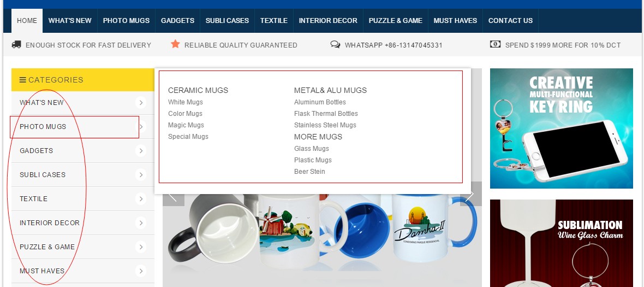Image resolution: width=644 pixels, height=287 pixels.
Task: Select Stainless Steel Mugs link
Action: pyautogui.click(x=325, y=125)
